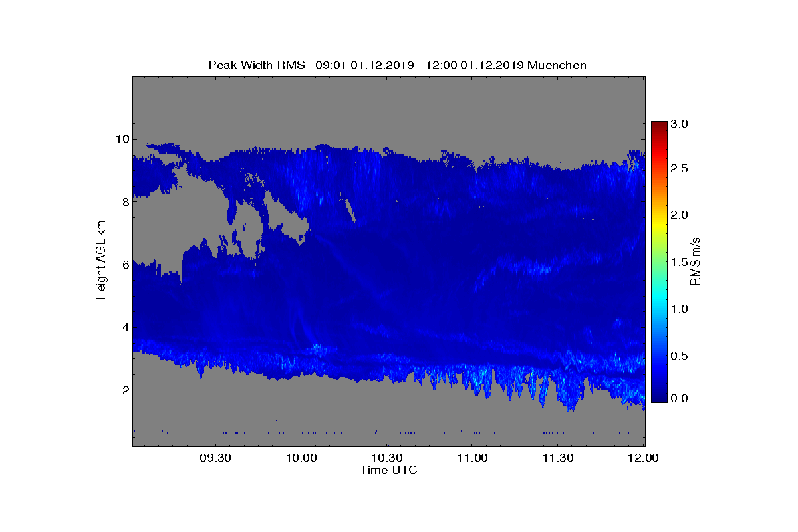This screenshot has height=532, width=798.
Task: Pick the yellow band of the colorbar
Action: click(659, 226)
